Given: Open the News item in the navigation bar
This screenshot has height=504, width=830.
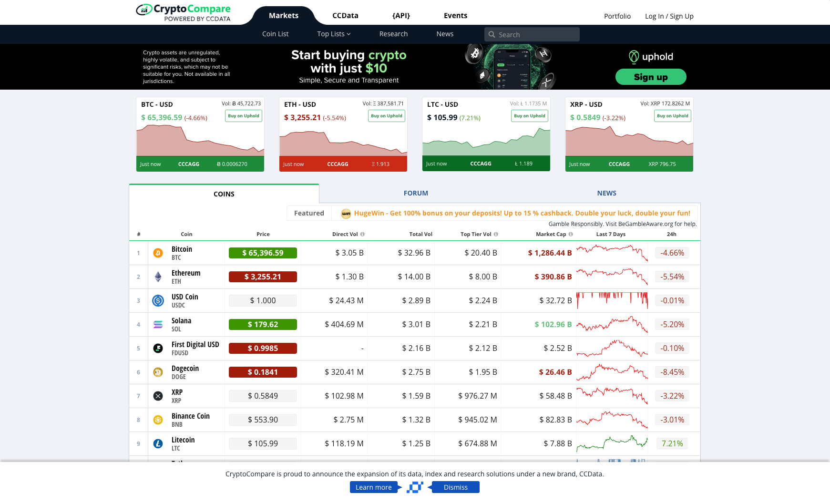Looking at the screenshot, I should coord(445,34).
